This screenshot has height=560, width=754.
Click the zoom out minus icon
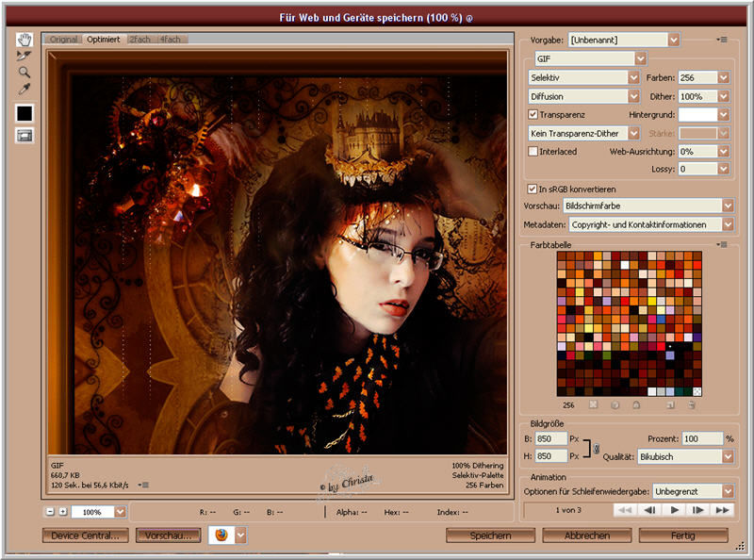50,511
